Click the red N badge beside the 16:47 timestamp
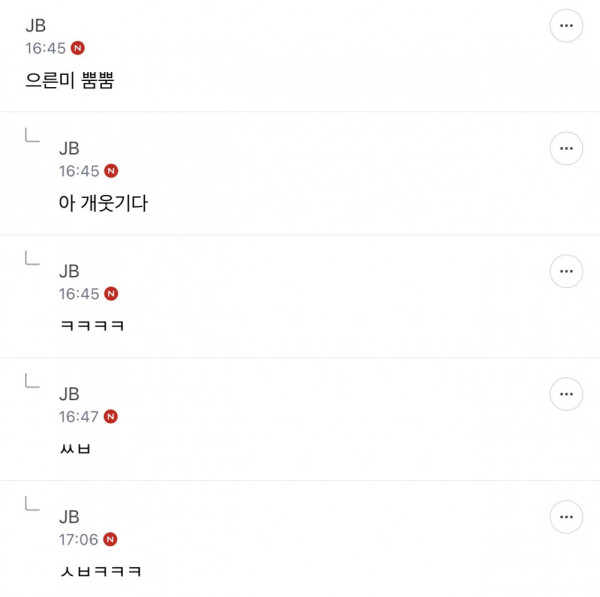This screenshot has width=600, height=597. click(x=111, y=416)
